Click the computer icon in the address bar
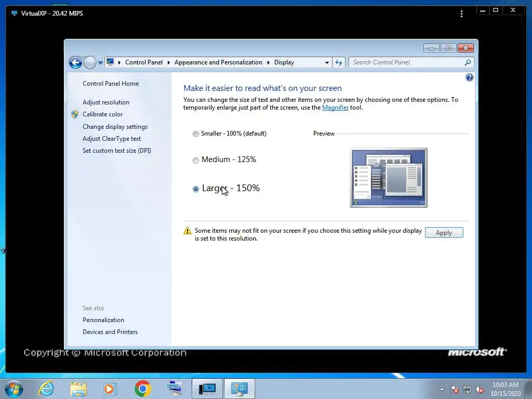 coord(110,62)
